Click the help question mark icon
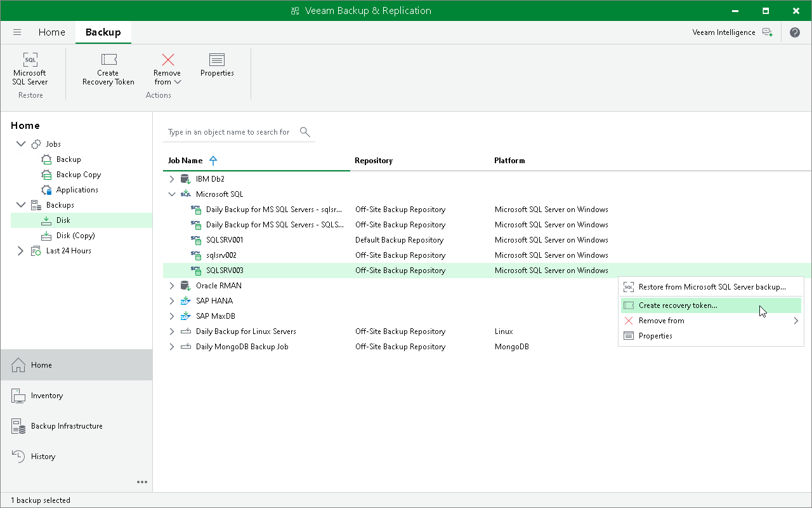The height and width of the screenshot is (508, 812). [795, 32]
